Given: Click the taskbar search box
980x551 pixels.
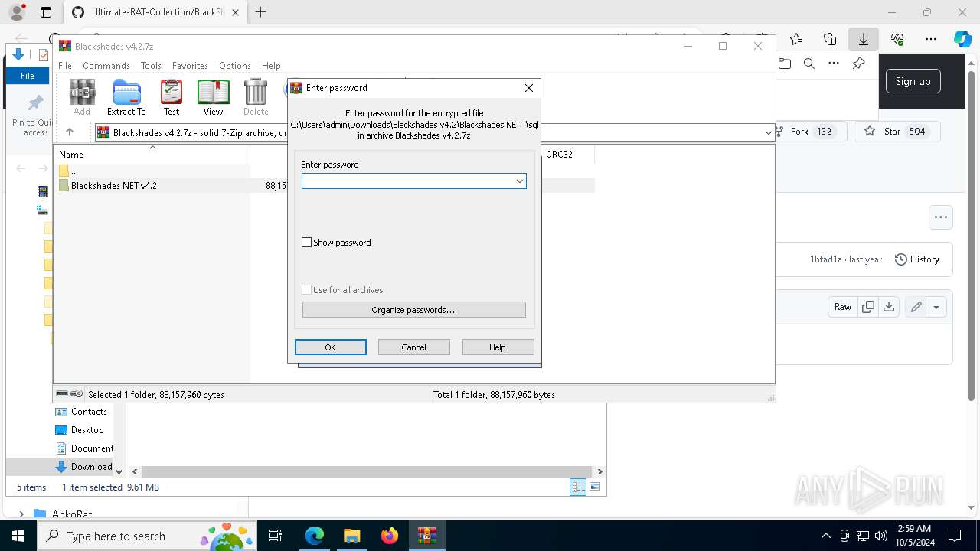Looking at the screenshot, I should (x=148, y=536).
